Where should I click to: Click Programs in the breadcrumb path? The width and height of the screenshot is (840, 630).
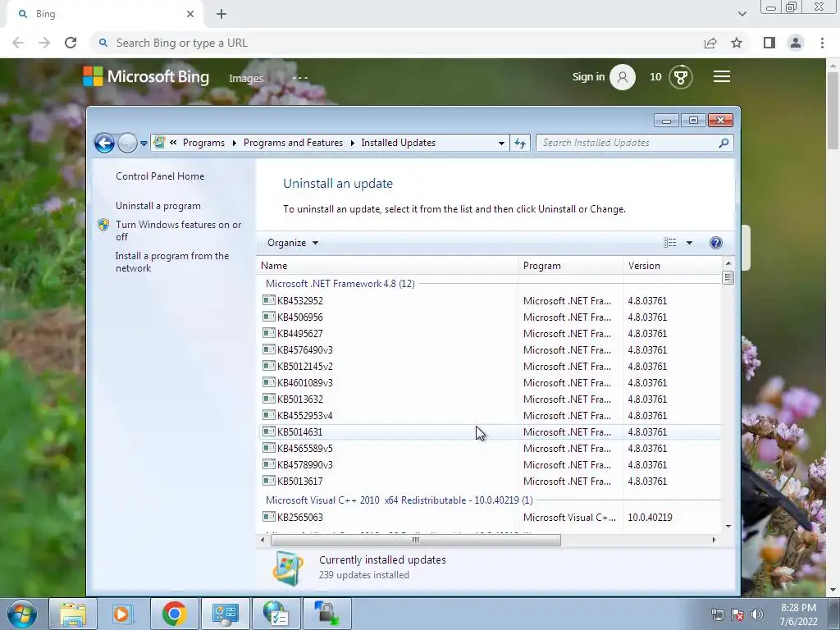pyautogui.click(x=203, y=143)
